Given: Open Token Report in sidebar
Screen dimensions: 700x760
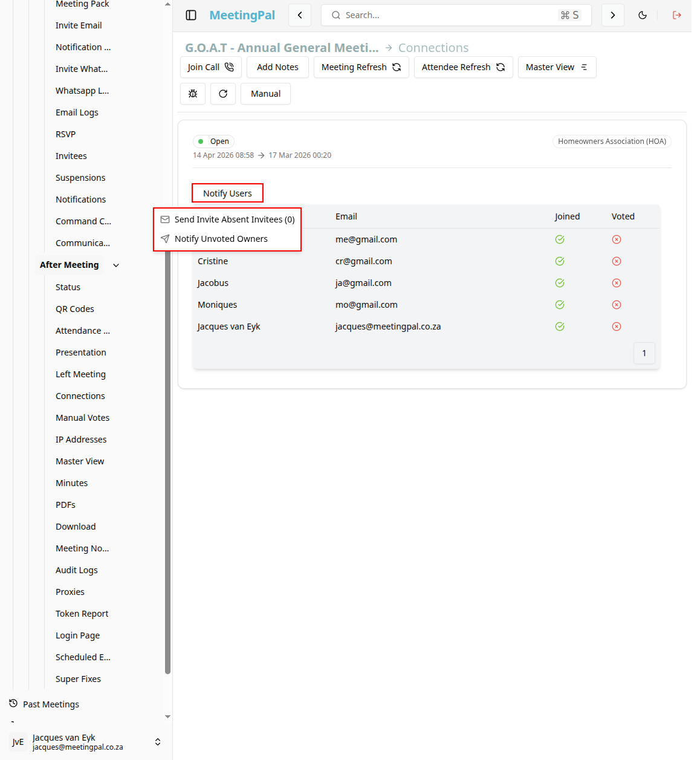Looking at the screenshot, I should (82, 614).
